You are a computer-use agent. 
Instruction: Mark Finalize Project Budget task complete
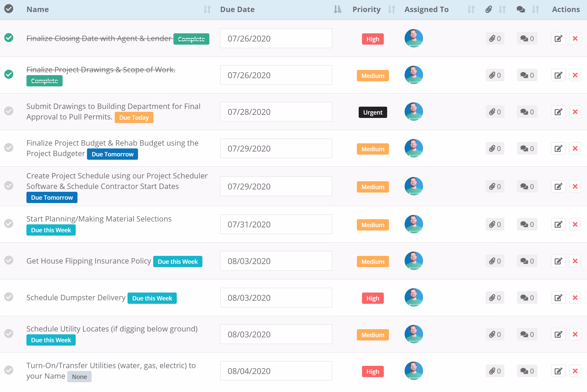(x=9, y=148)
